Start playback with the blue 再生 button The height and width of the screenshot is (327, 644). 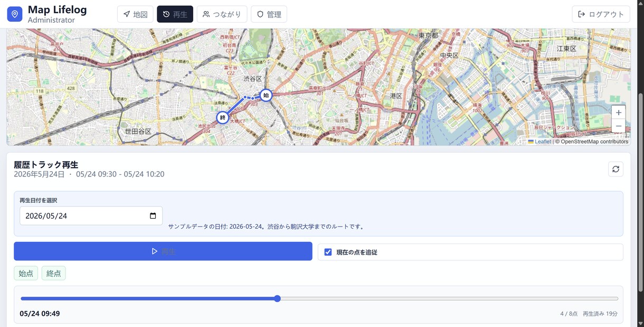tap(163, 251)
